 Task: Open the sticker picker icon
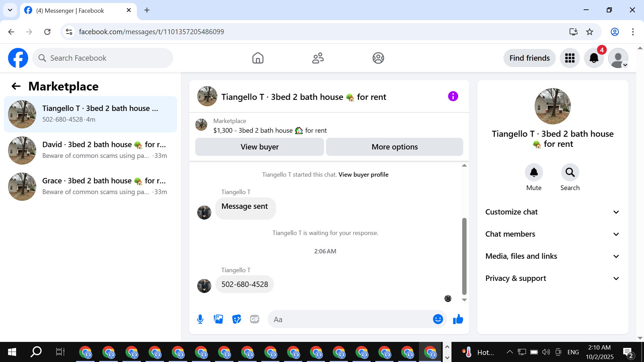[236, 319]
